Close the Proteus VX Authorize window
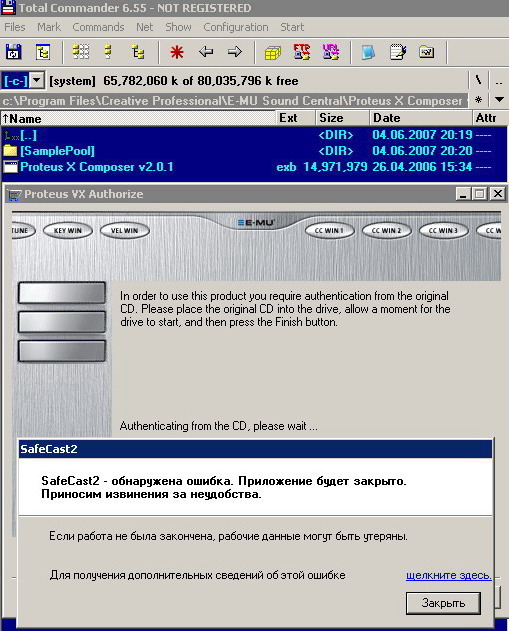Image resolution: width=509 pixels, height=631 pixels. (x=498, y=194)
